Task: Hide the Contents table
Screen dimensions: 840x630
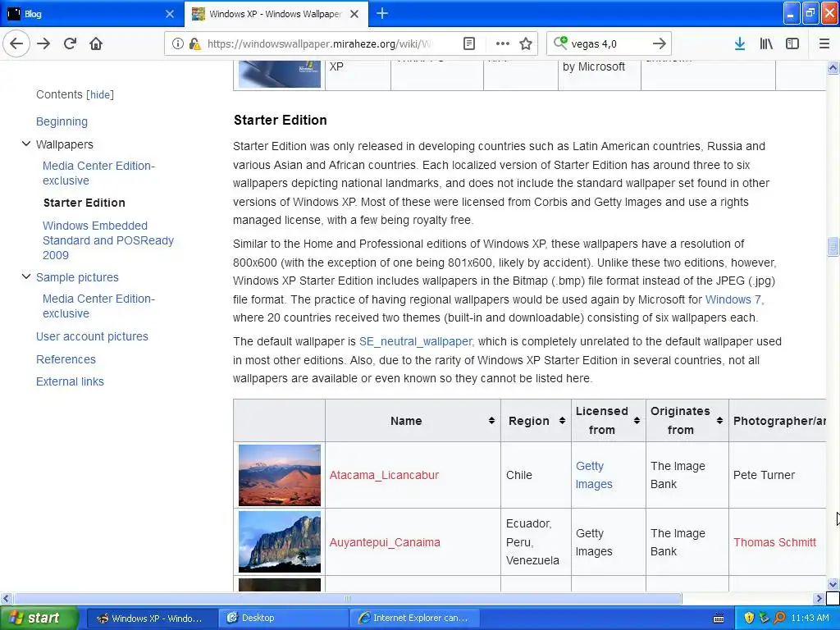Action: point(100,95)
